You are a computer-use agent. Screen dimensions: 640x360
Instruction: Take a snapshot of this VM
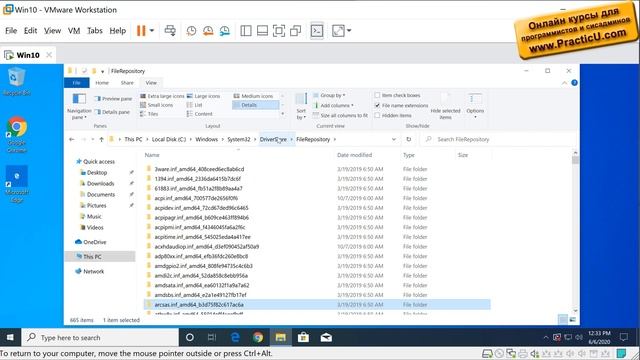[x=191, y=31]
